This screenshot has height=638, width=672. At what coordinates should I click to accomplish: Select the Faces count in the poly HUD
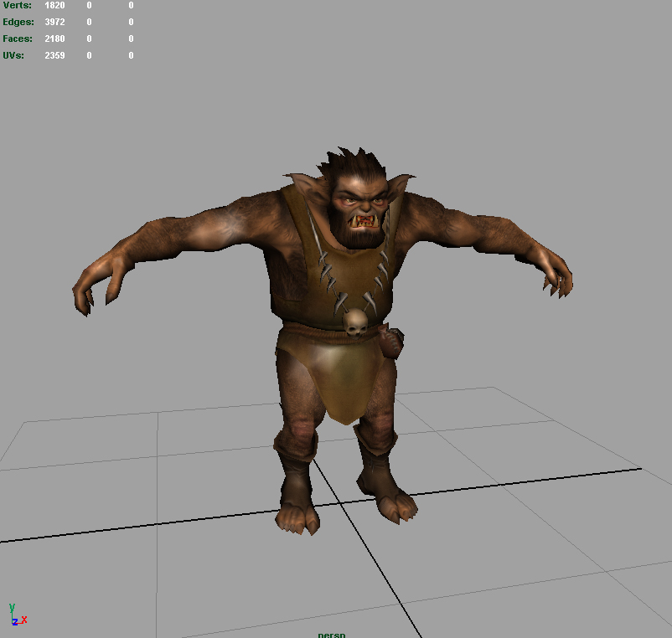click(x=54, y=39)
